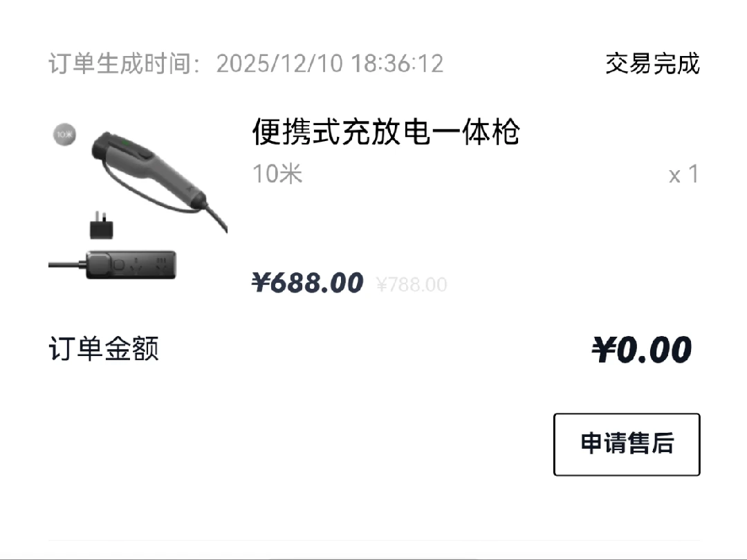Screen dimensions: 747x560
Task: Tap the gray 10米 badge on product image
Action: click(x=64, y=134)
